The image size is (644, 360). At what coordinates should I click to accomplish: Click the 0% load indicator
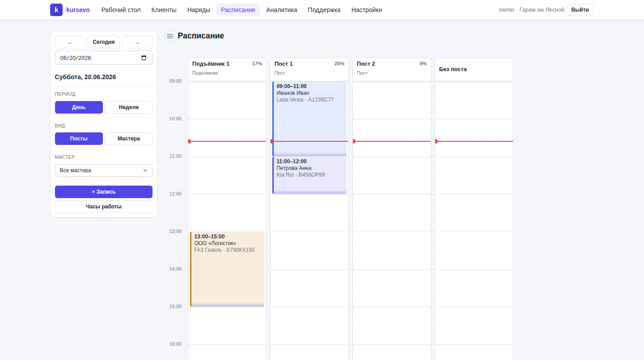[423, 64]
